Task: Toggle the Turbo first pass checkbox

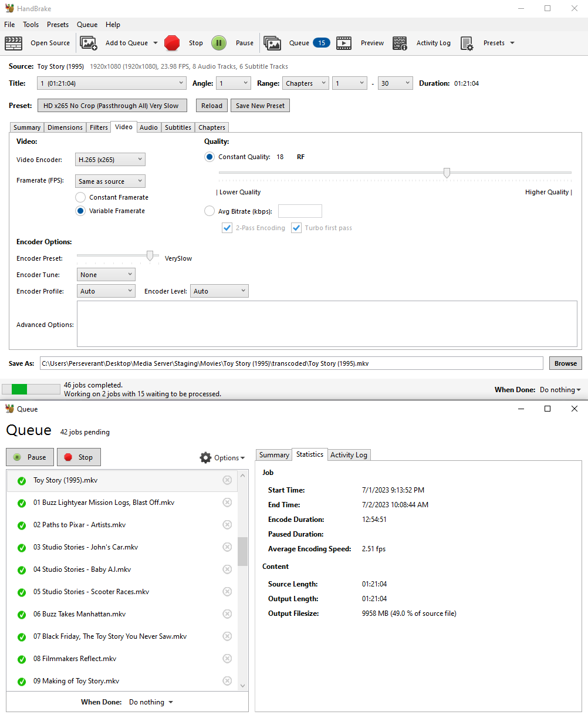Action: coord(296,228)
